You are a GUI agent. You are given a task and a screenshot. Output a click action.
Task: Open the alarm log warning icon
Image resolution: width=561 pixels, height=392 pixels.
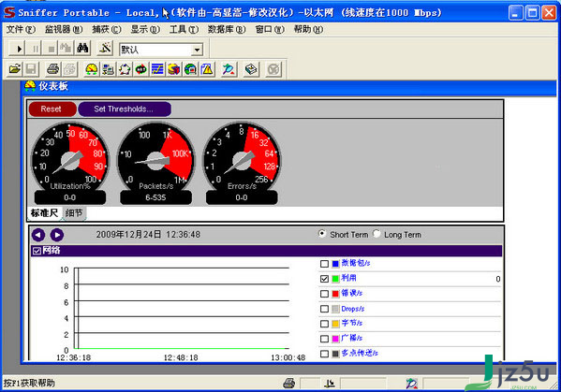(x=207, y=69)
